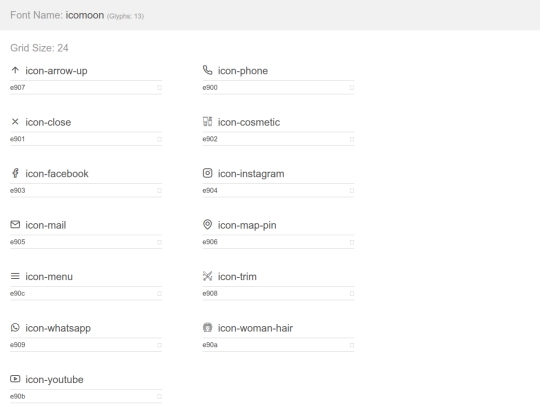Click the phone glyph icon
This screenshot has height=405, width=540.
207,70
